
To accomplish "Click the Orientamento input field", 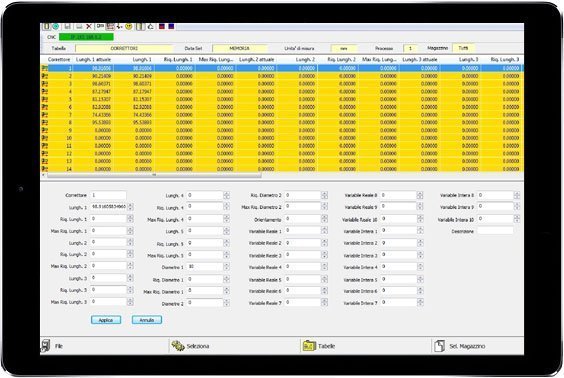I will tap(303, 219).
